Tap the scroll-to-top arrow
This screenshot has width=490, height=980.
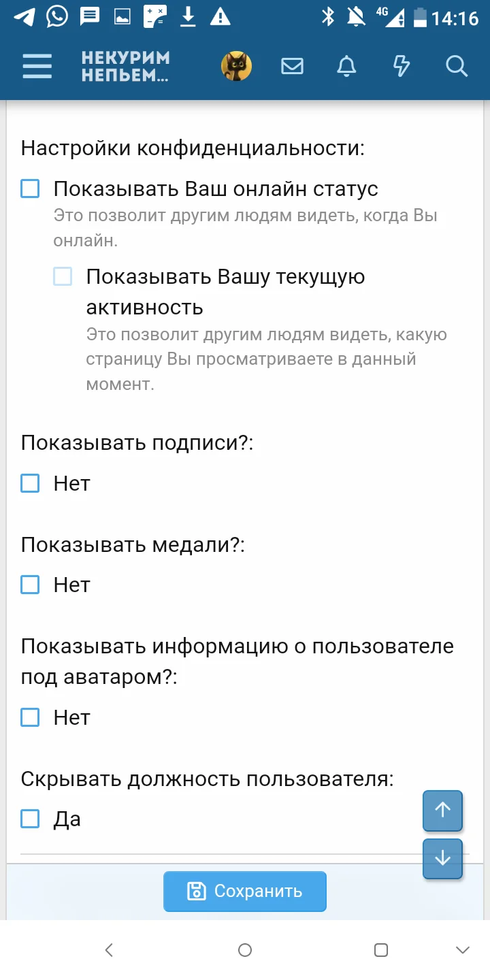pos(442,810)
